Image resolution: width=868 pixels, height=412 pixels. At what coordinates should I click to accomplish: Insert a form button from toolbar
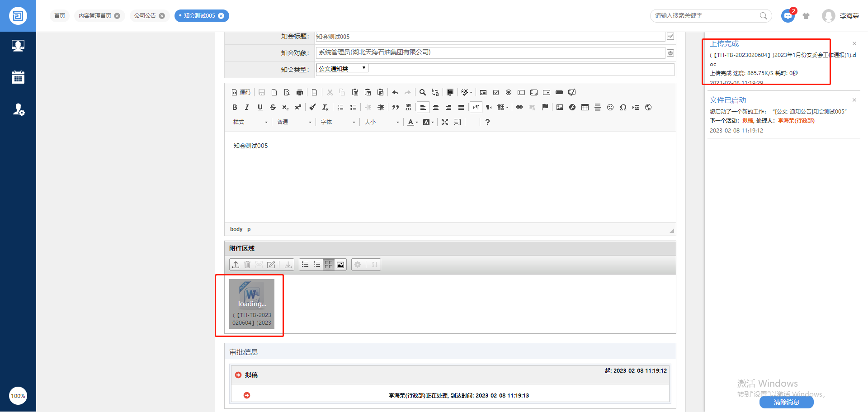tap(559, 92)
